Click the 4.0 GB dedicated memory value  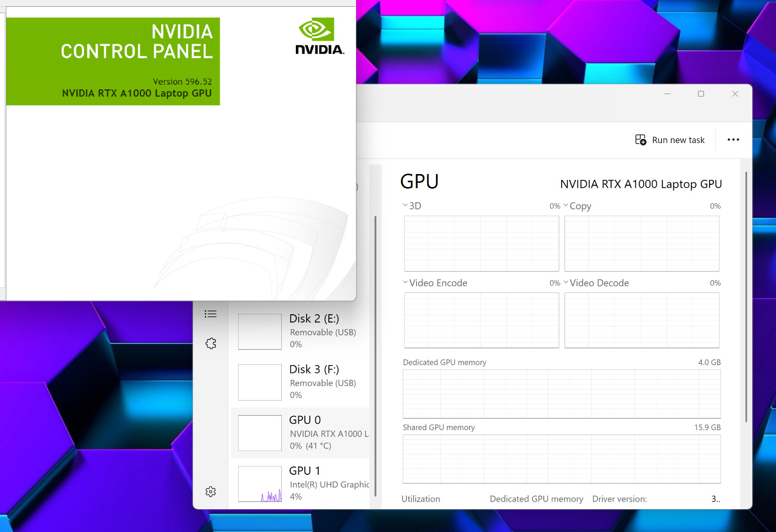(x=709, y=362)
